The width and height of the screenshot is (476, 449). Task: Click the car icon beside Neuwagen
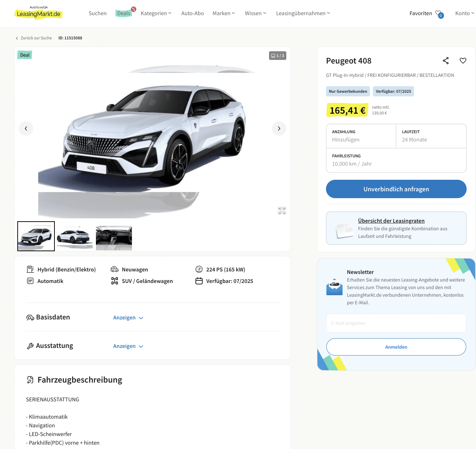pyautogui.click(x=115, y=269)
